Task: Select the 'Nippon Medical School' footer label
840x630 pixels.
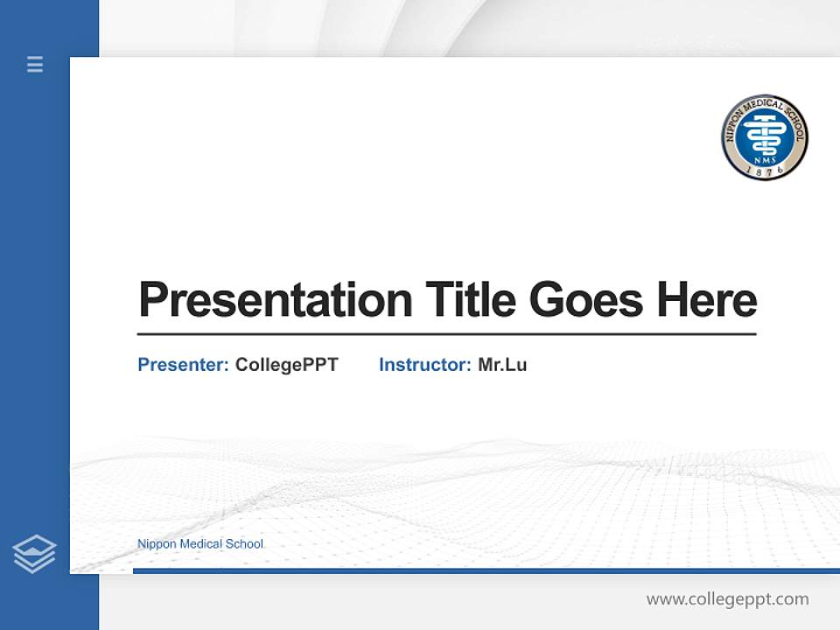Action: click(x=199, y=543)
